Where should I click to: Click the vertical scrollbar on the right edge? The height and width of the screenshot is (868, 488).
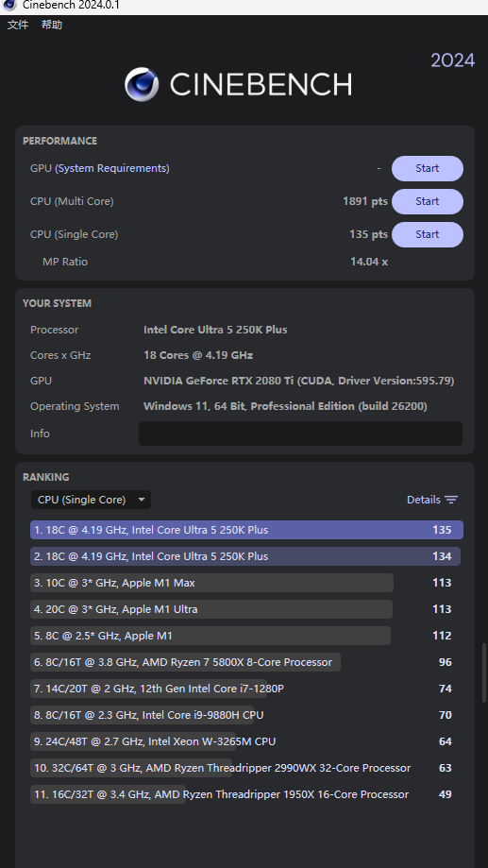tap(484, 672)
